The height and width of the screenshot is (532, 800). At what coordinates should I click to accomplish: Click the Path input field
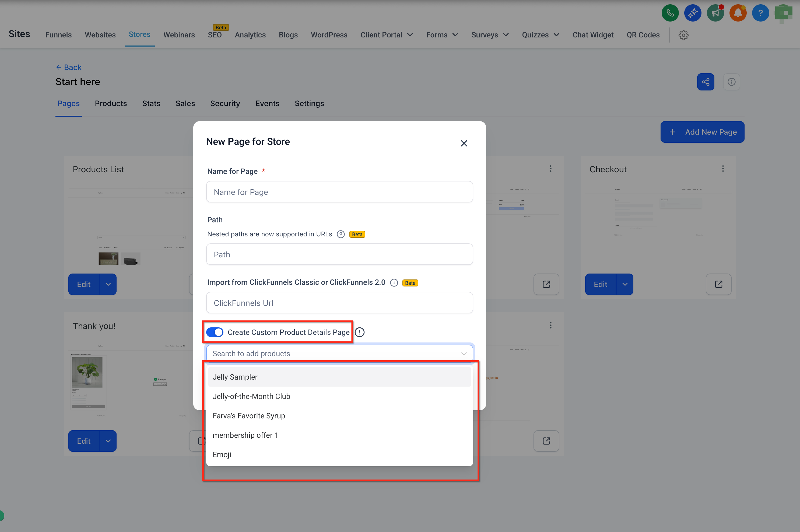(339, 254)
